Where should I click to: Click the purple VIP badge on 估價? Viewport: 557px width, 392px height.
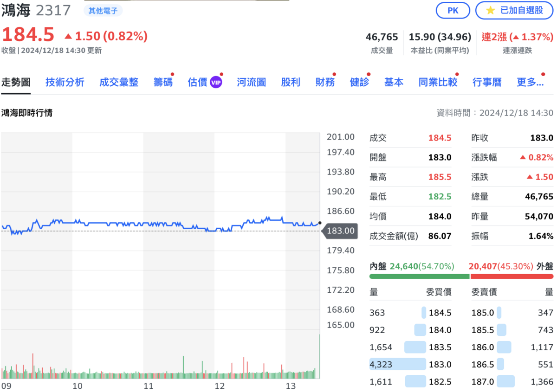(x=216, y=83)
